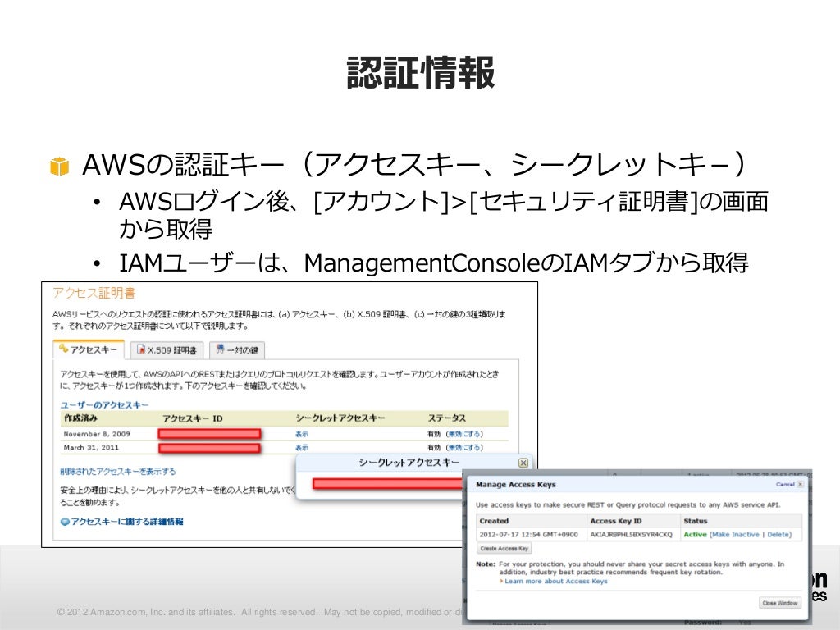Click Make Inactive for the access key
This screenshot has width=840, height=630.
pos(736,535)
